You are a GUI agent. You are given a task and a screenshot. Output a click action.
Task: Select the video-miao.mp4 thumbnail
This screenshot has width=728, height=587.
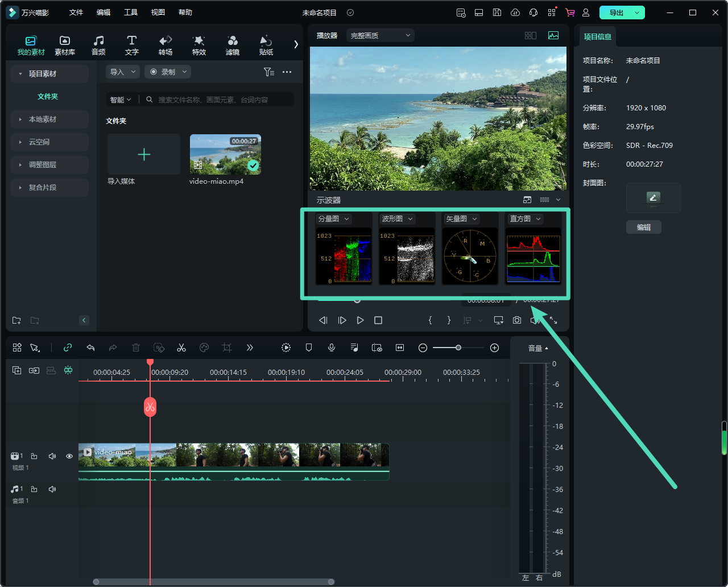[225, 154]
